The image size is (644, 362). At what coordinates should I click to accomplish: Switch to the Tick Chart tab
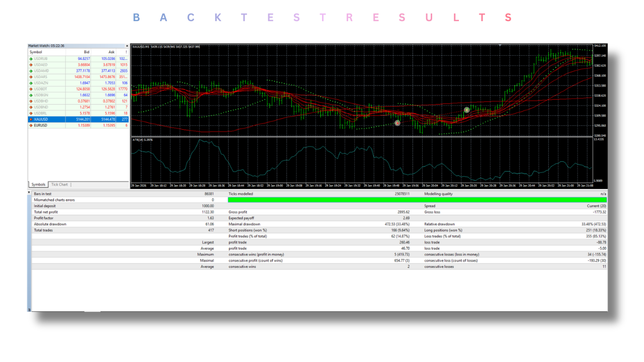pos(59,184)
